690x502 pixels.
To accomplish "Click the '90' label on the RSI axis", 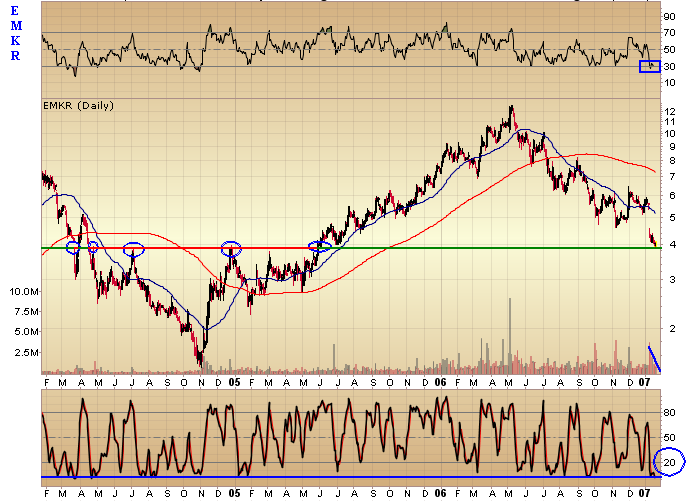I will [x=669, y=17].
